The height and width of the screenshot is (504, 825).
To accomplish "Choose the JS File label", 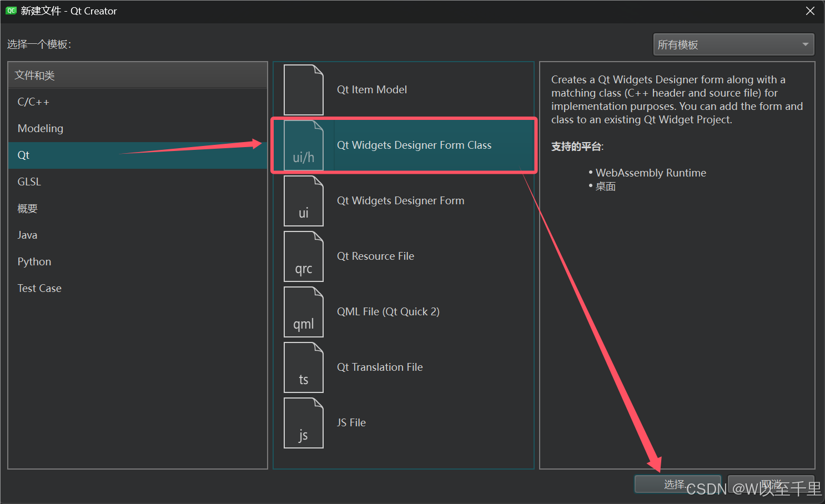I will 351,423.
